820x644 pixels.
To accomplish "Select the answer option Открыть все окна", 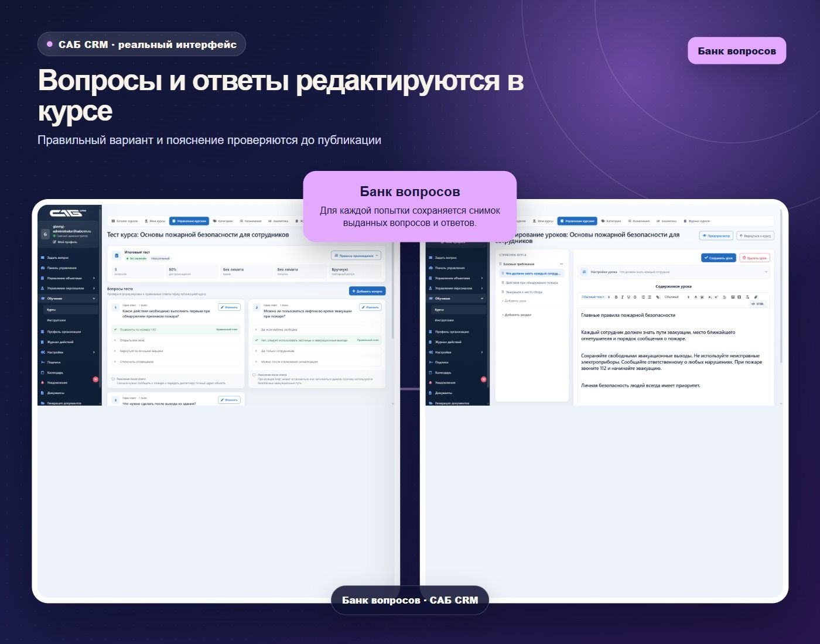I will point(176,340).
